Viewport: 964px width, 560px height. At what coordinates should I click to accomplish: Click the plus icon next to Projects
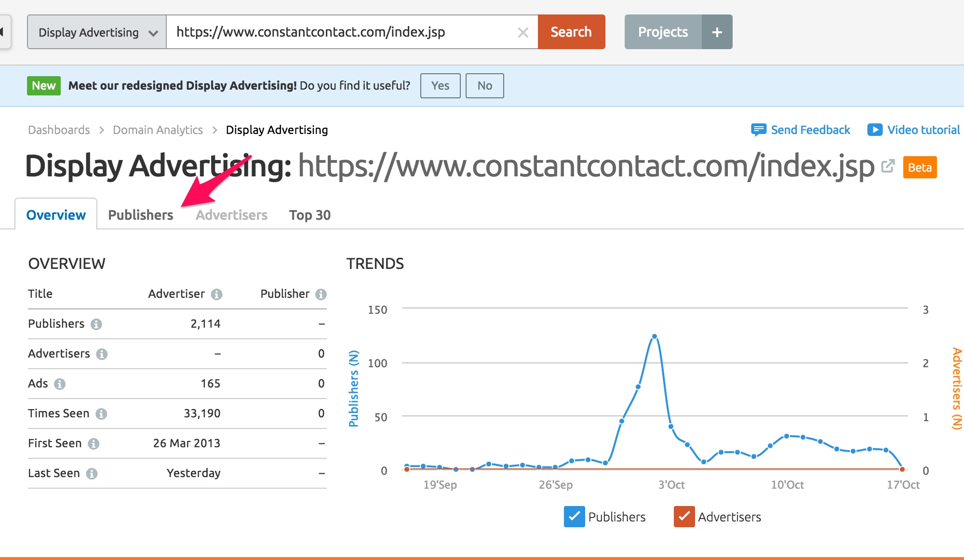point(717,32)
